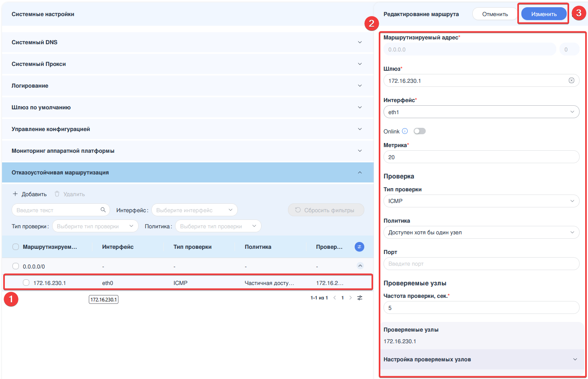Click the Метрика input field
Image resolution: width=588 pixels, height=379 pixels.
[481, 157]
